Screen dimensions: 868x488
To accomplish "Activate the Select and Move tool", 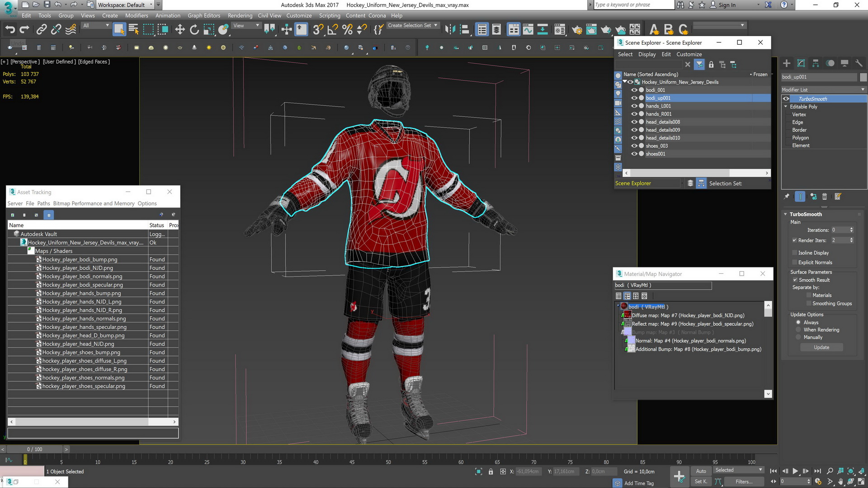I will pyautogui.click(x=180, y=30).
